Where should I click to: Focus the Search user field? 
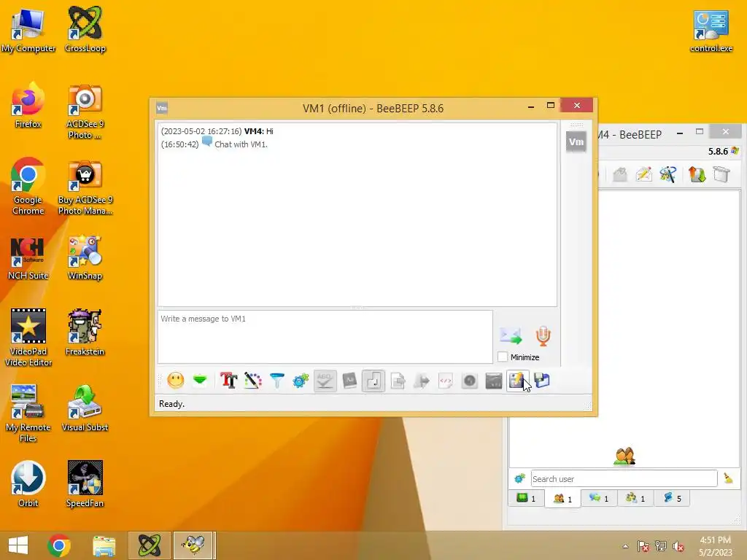tap(624, 478)
